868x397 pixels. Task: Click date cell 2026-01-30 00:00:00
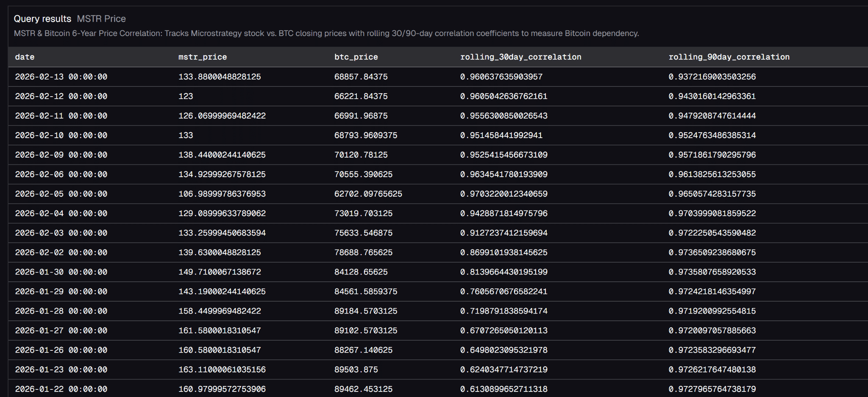click(x=61, y=272)
